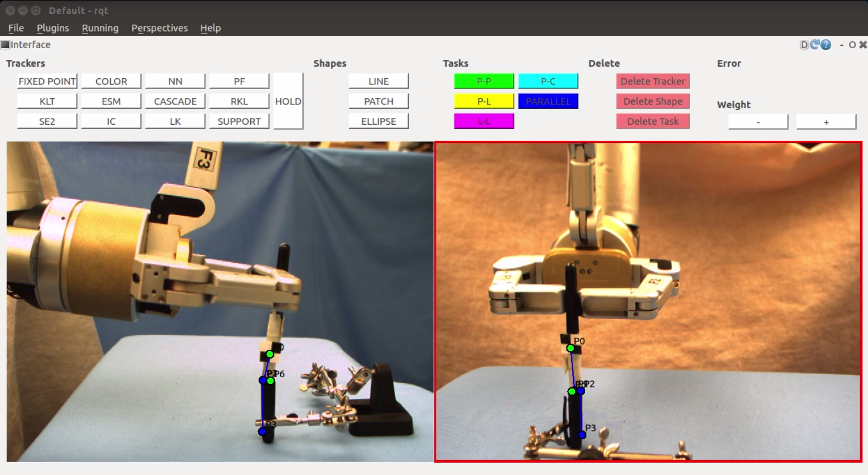Click the dash icon in Interface title bar

click(x=842, y=45)
